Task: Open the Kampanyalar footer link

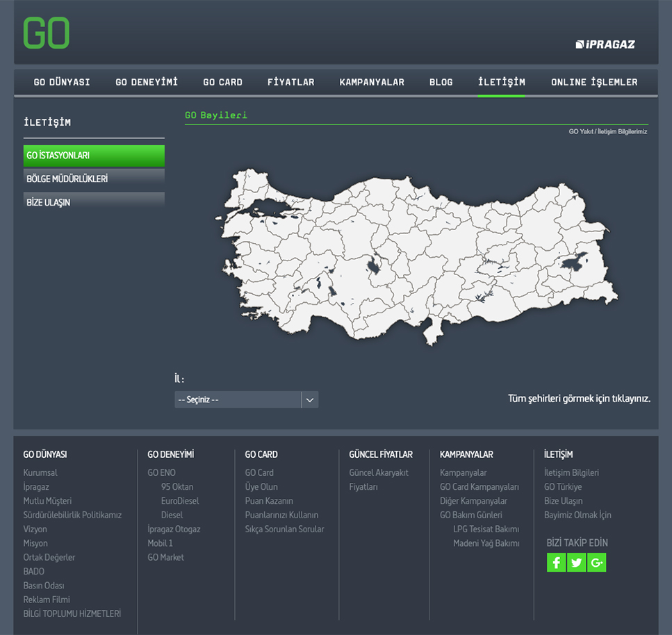Action: tap(464, 472)
